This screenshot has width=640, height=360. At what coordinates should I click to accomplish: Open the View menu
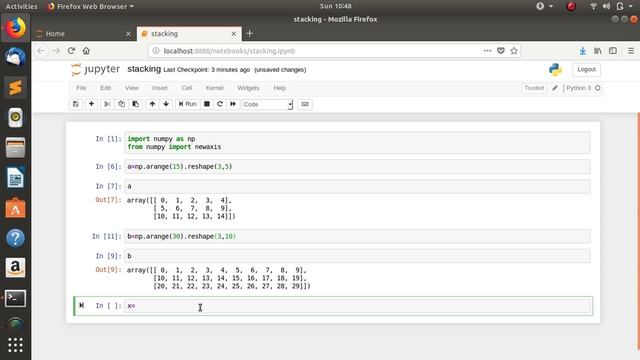point(131,88)
